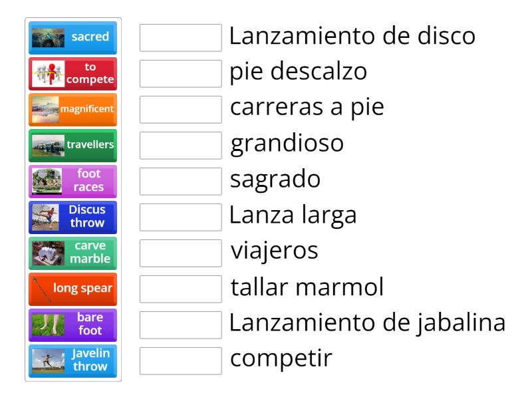This screenshot has width=532, height=399.
Task: Click the answer box next to 'pie descalzo'
Action: (180, 75)
